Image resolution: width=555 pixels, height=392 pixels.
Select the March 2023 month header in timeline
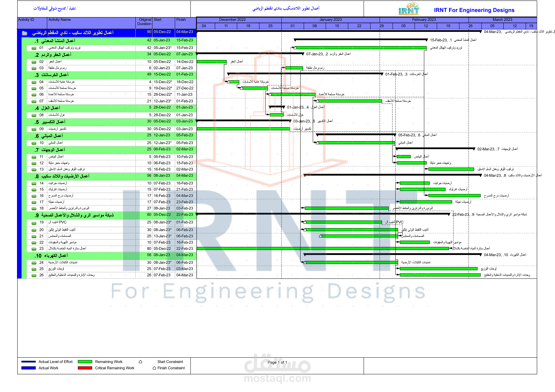coord(503,20)
